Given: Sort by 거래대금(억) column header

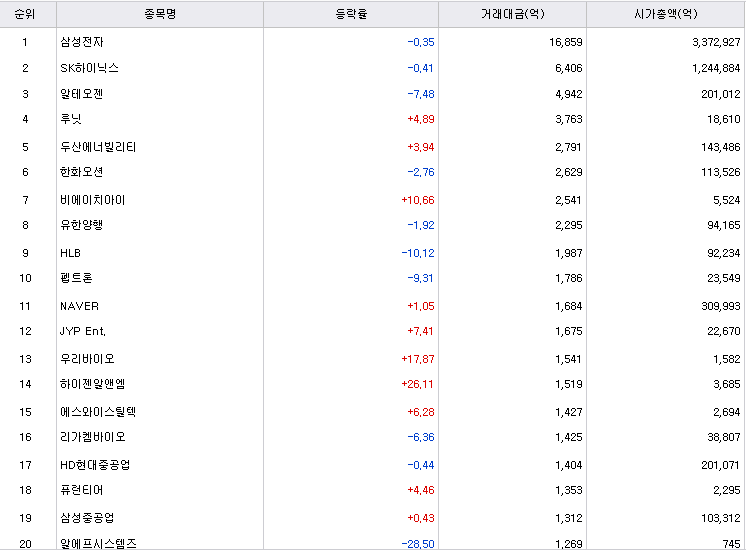Looking at the screenshot, I should pyautogui.click(x=512, y=14).
